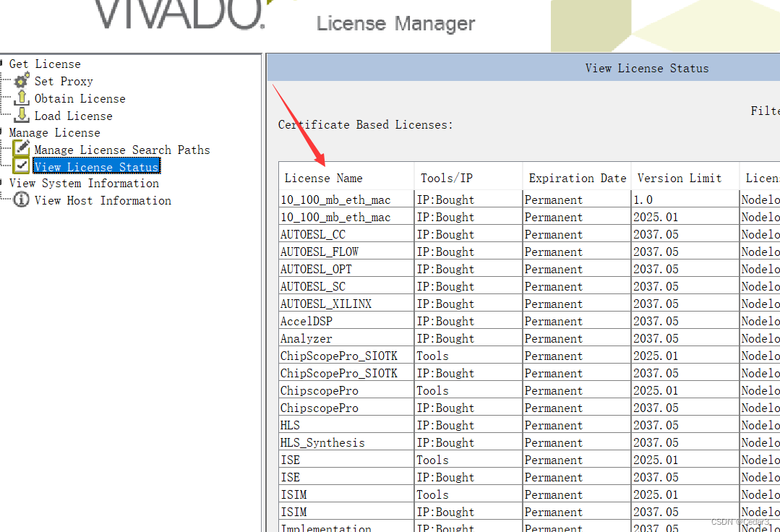780x532 pixels.
Task: Sort by License Name column header
Action: tap(346, 178)
